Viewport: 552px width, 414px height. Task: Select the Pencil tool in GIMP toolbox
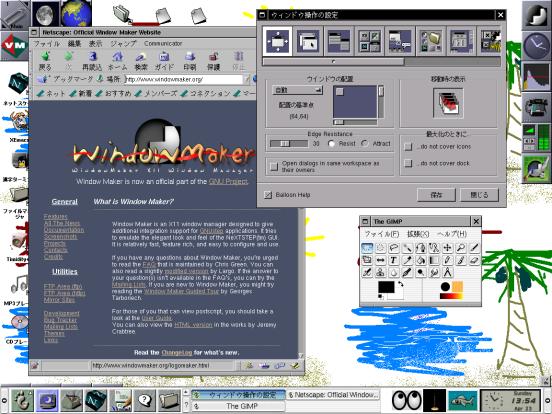[x=447, y=260]
